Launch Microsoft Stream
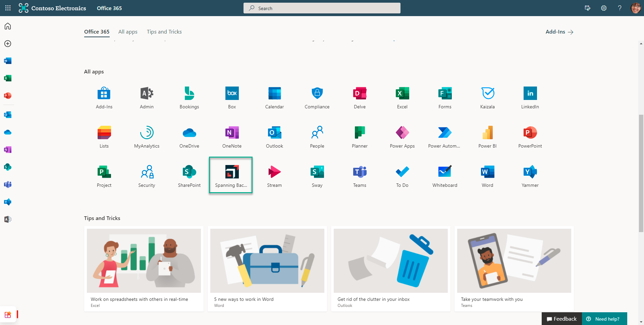644x325 pixels. pos(274,176)
